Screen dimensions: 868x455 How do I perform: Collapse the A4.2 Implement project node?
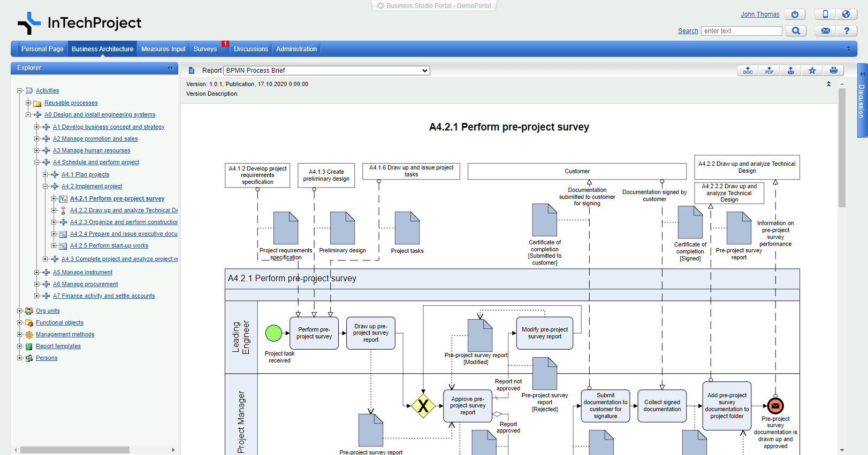45,187
